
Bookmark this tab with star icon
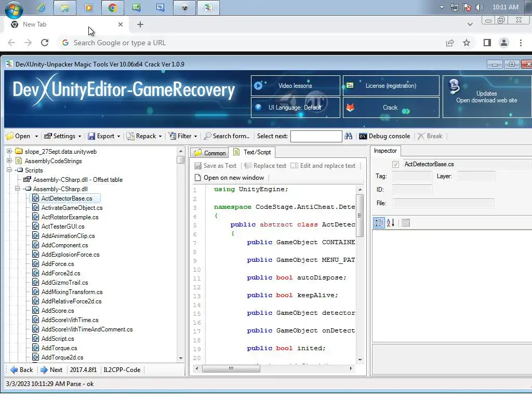467,43
